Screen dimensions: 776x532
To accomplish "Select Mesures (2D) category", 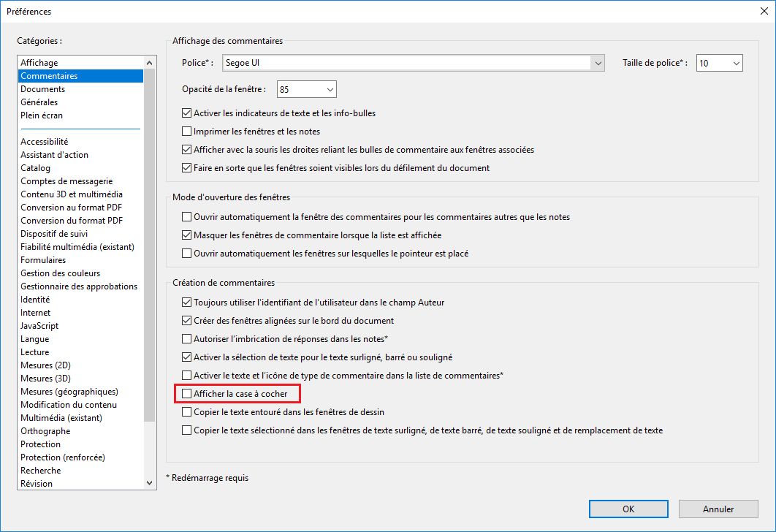I will pyautogui.click(x=80, y=365).
